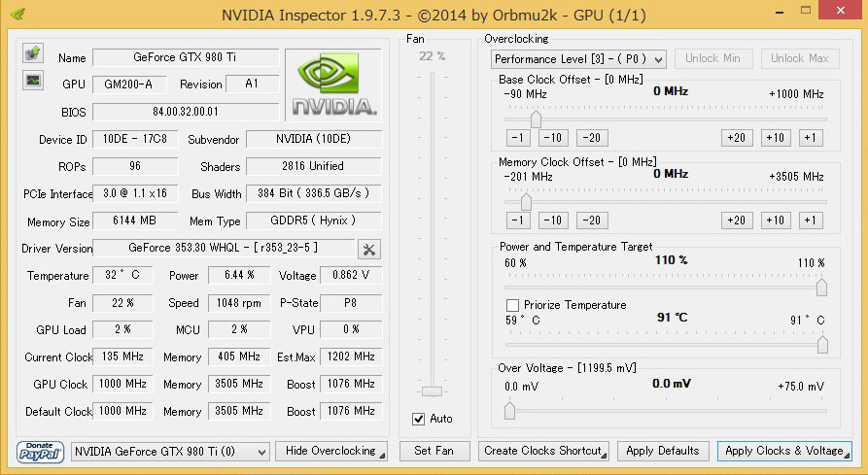Click the Over Voltage slider handle
The height and width of the screenshot is (475, 868).
[x=510, y=410]
